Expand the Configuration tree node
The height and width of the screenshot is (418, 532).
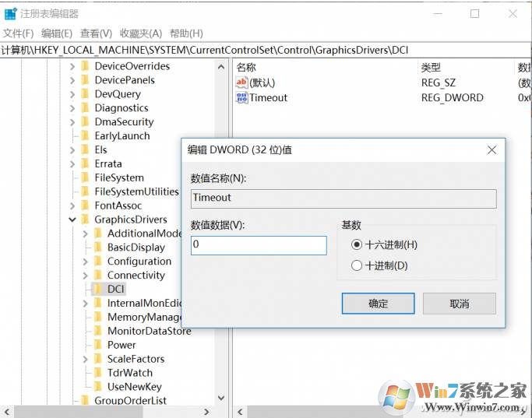coord(85,262)
